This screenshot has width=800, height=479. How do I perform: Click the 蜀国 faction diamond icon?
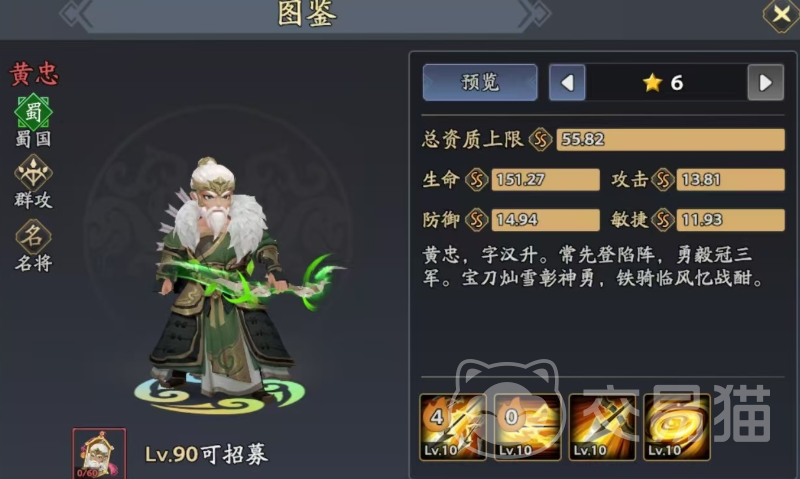point(33,112)
